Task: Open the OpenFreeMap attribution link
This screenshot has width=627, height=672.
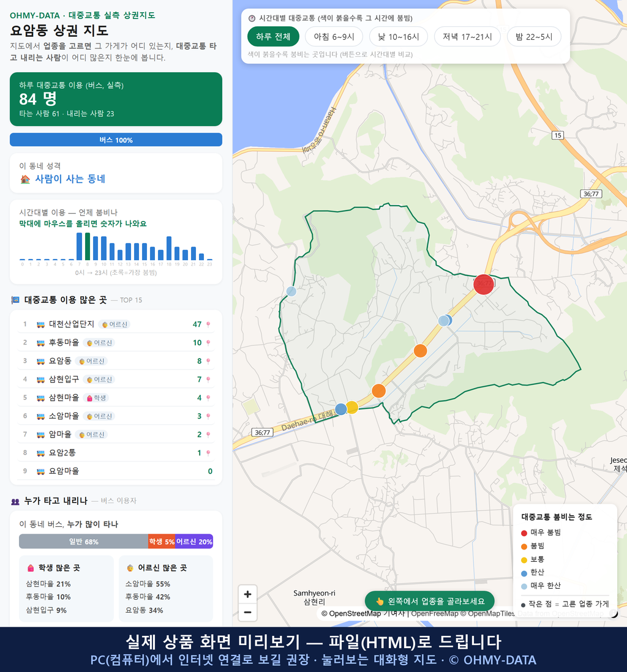Action: (x=435, y=614)
